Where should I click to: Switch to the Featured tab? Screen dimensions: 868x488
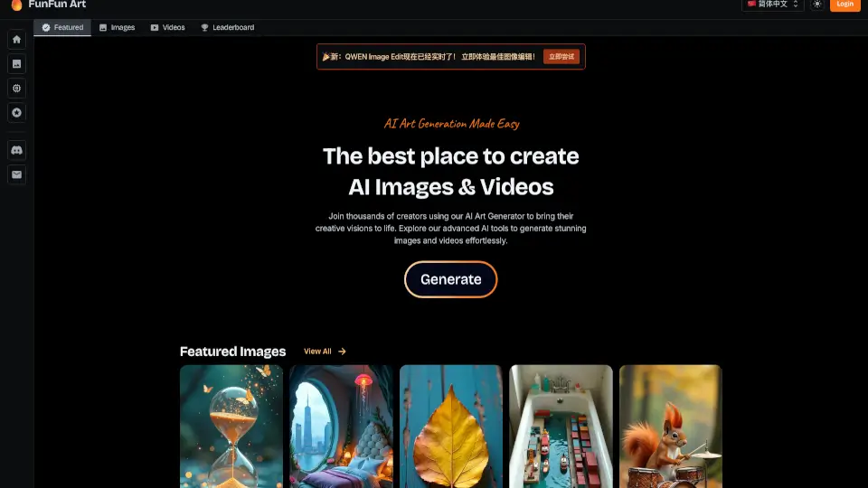tap(62, 27)
